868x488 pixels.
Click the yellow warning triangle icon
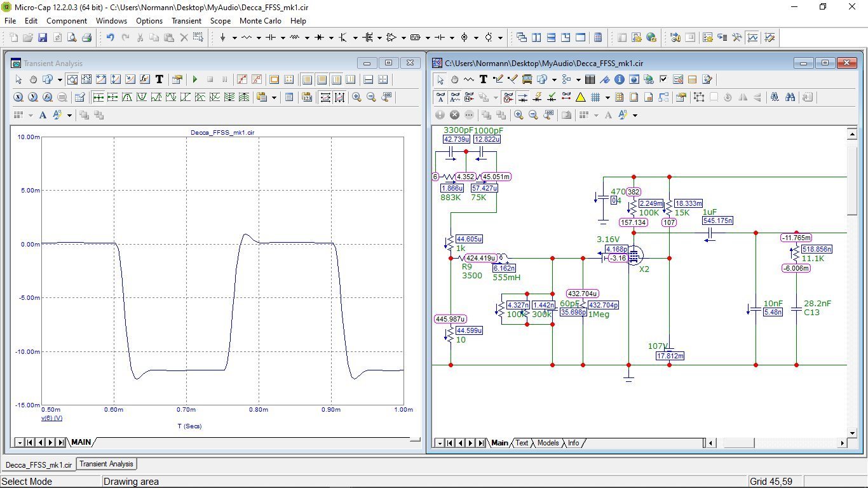[580, 97]
